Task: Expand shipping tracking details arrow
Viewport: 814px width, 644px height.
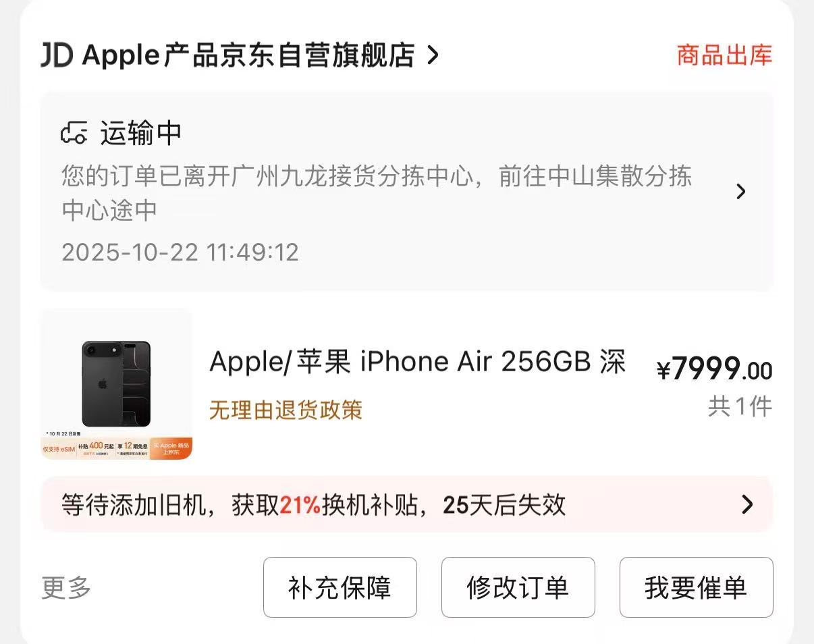Action: pyautogui.click(x=740, y=192)
